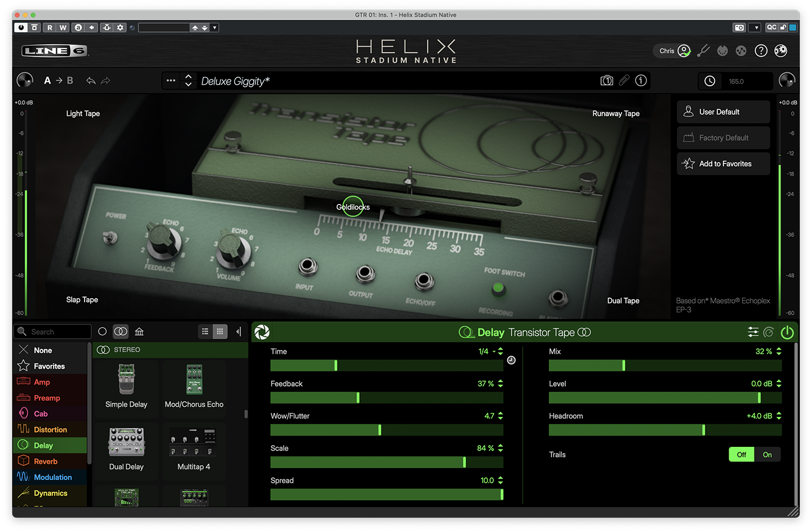This screenshot has height=532, width=812.
Task: Open preferences via the gear icon in the header
Action: [x=780, y=51]
